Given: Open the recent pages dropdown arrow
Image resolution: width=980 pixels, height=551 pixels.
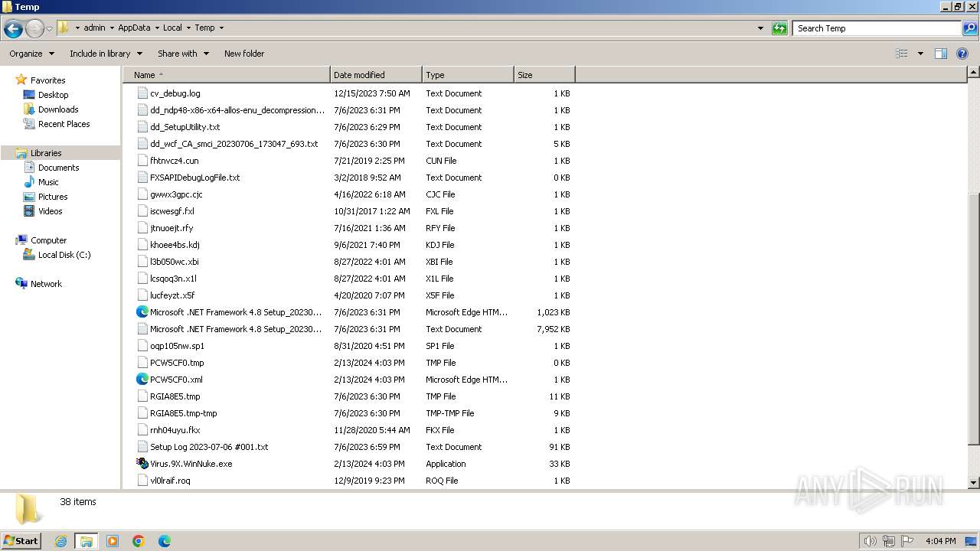Looking at the screenshot, I should [x=49, y=28].
